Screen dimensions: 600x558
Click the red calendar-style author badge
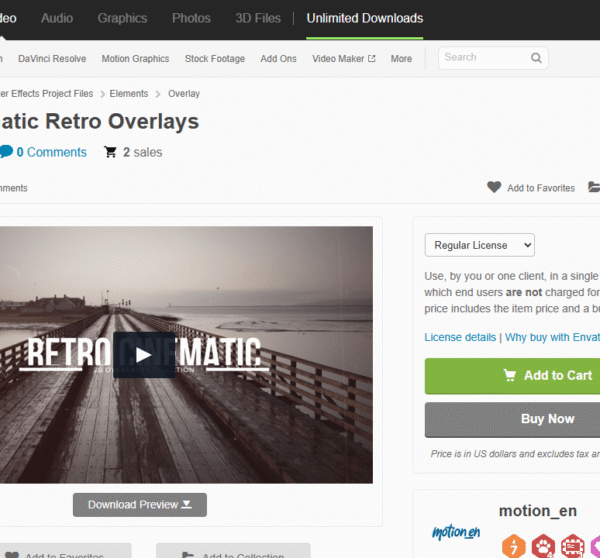(x=572, y=546)
